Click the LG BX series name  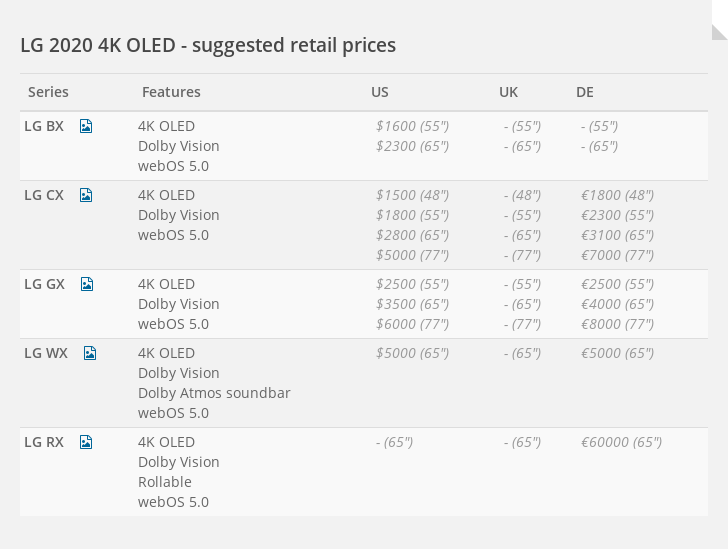(44, 126)
